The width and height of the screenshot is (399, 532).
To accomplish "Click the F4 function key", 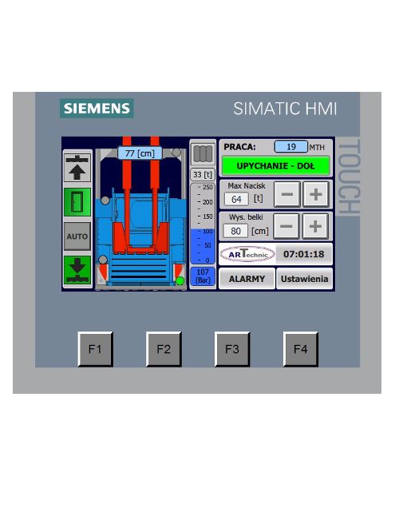I will 301,349.
